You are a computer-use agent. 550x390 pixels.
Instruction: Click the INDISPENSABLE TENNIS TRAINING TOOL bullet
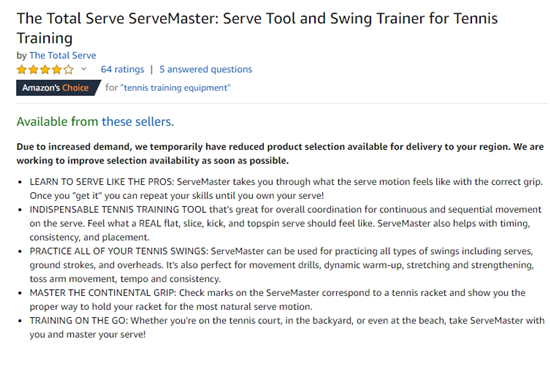286,223
